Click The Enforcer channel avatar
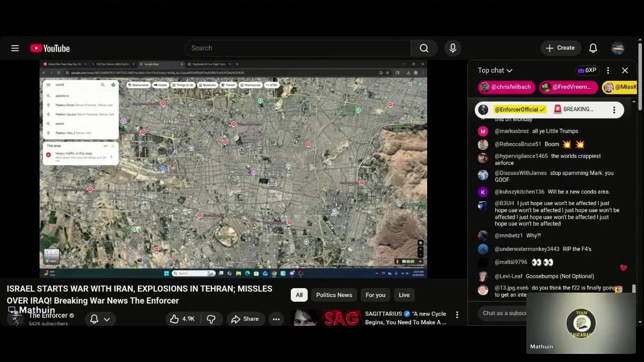This screenshot has height=362, width=644. (x=15, y=319)
